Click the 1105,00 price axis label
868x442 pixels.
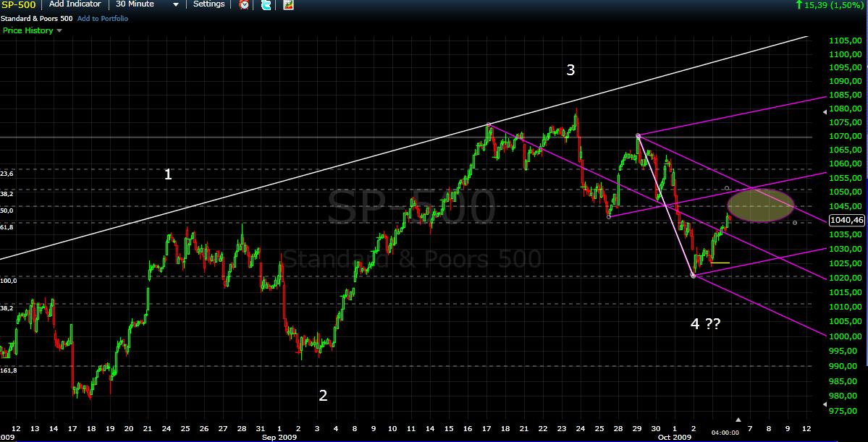point(846,41)
